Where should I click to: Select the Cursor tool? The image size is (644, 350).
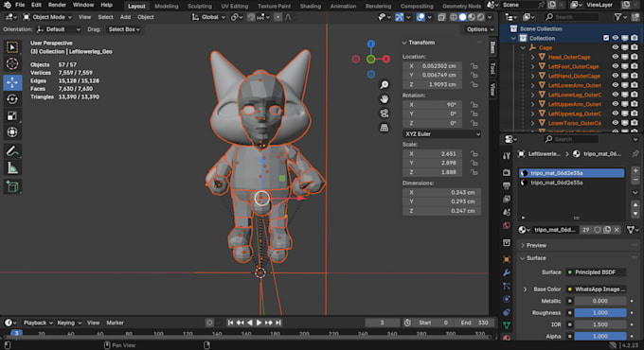[12, 64]
